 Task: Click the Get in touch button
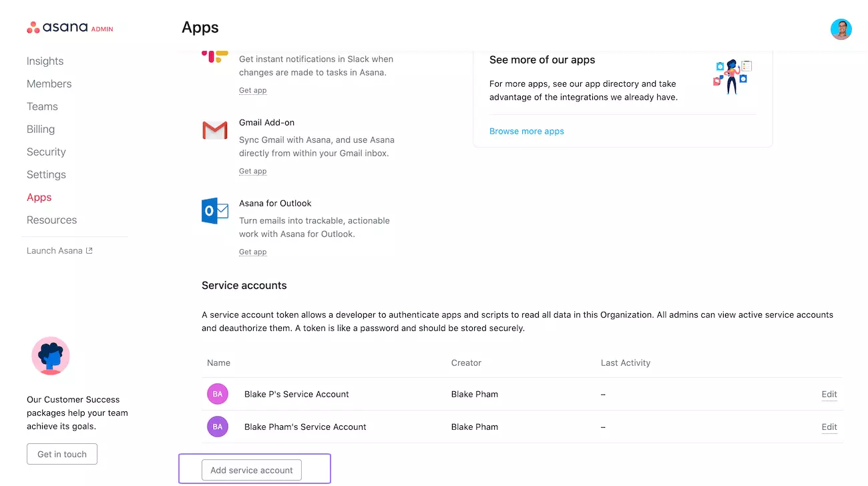point(62,454)
